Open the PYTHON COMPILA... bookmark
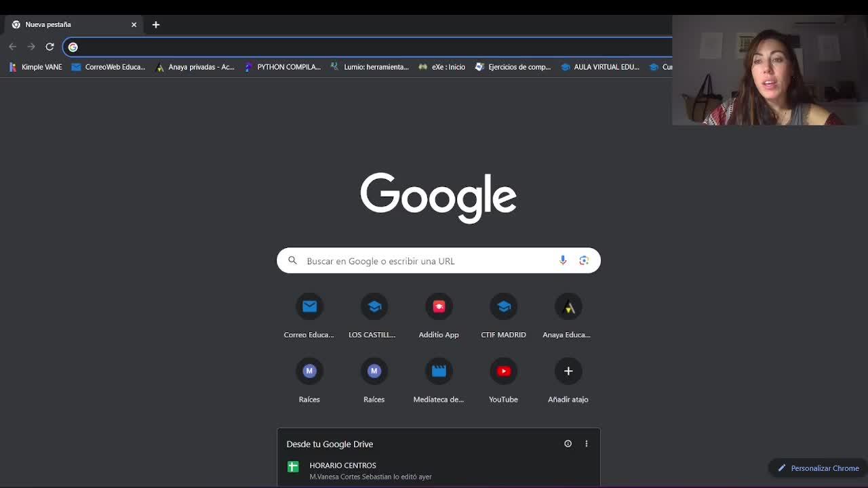 click(283, 67)
